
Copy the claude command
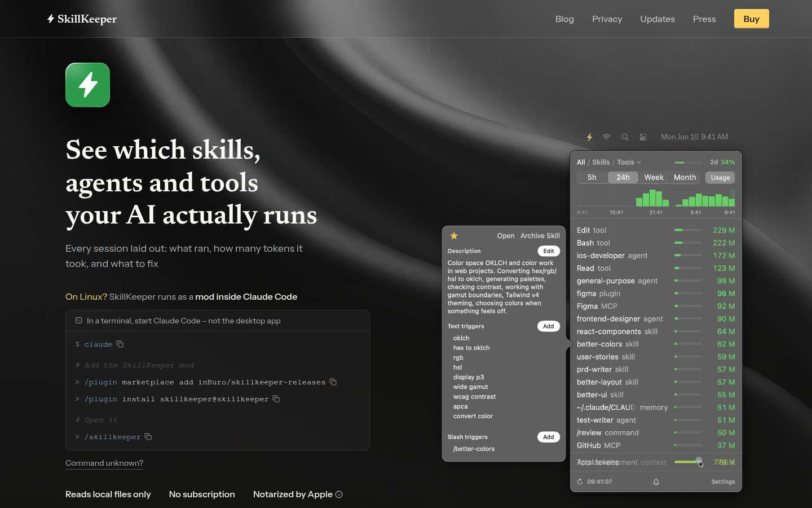[x=120, y=344]
